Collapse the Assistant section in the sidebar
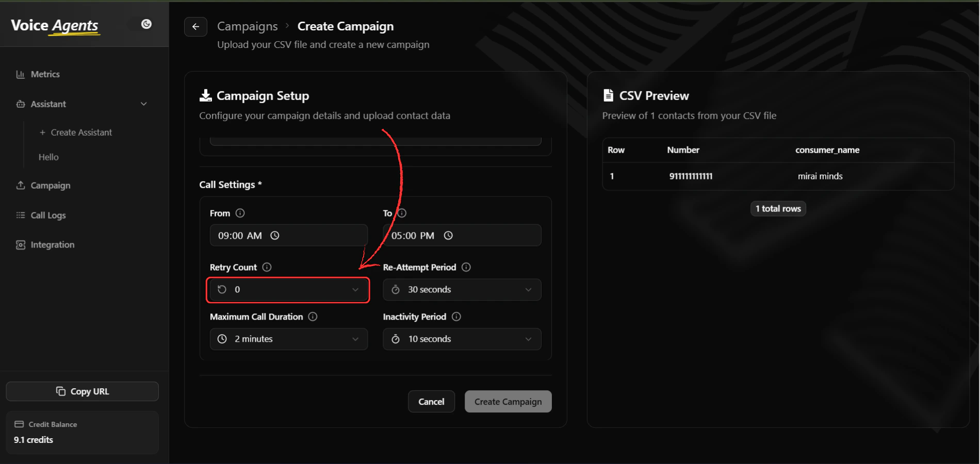 pyautogui.click(x=143, y=104)
